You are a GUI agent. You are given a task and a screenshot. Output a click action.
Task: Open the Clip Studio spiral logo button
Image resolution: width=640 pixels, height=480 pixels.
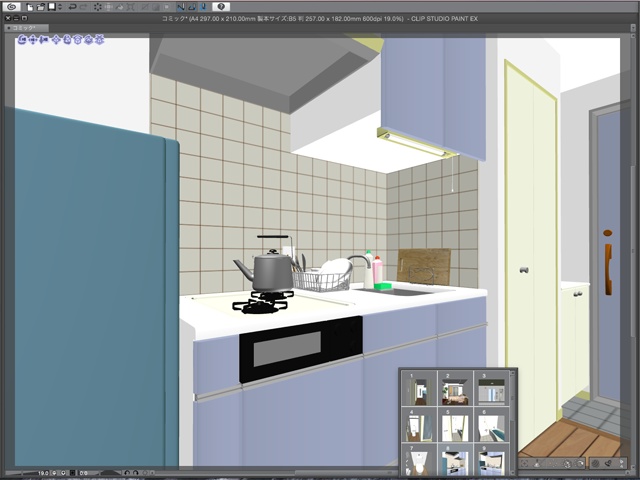(12, 7)
